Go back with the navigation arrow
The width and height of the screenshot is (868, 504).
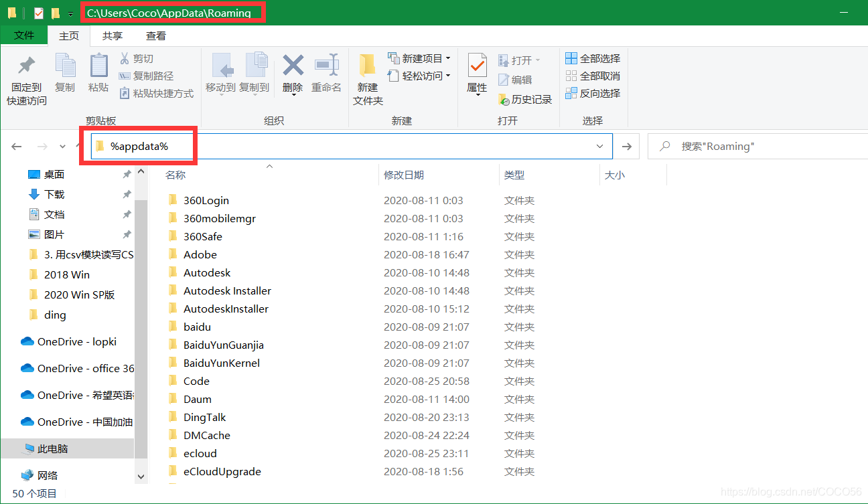point(16,146)
